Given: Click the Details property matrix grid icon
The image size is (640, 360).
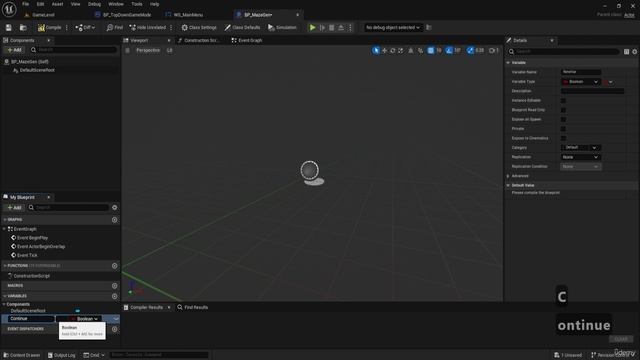Looking at the screenshot, I should click(x=627, y=52).
